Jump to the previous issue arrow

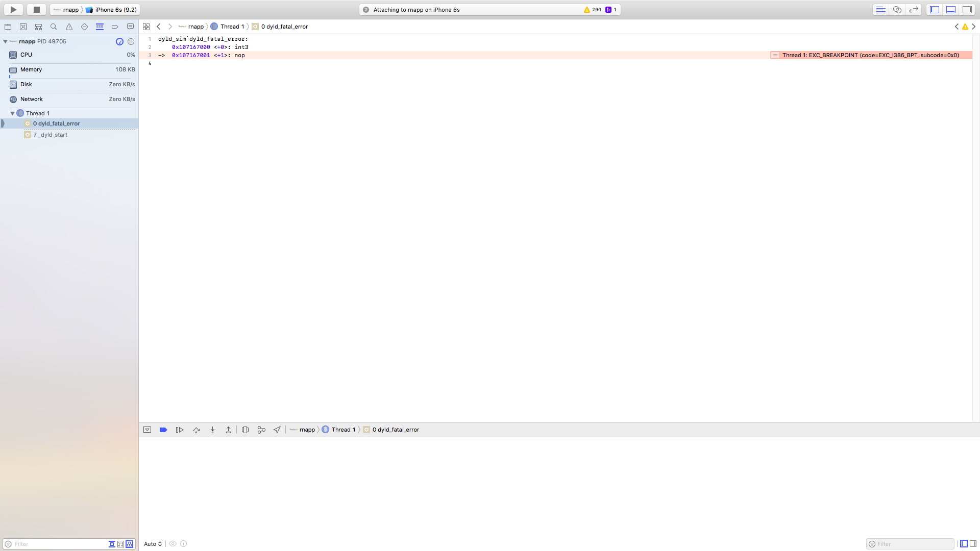coord(957,27)
